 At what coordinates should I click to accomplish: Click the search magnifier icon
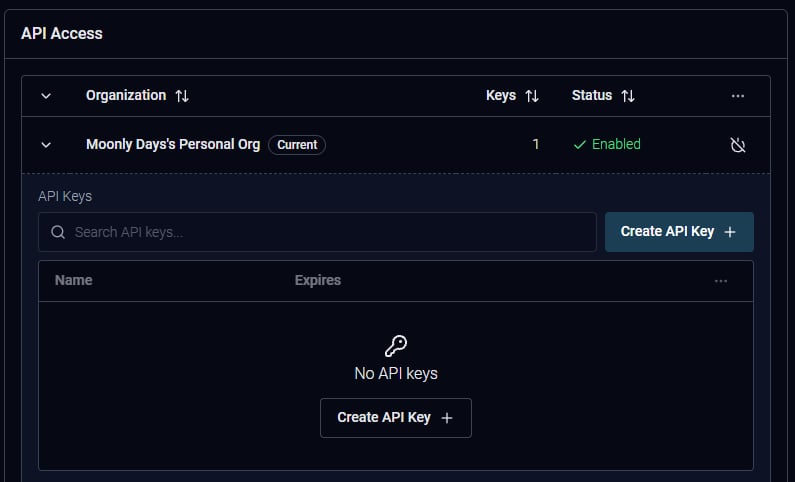click(x=58, y=232)
